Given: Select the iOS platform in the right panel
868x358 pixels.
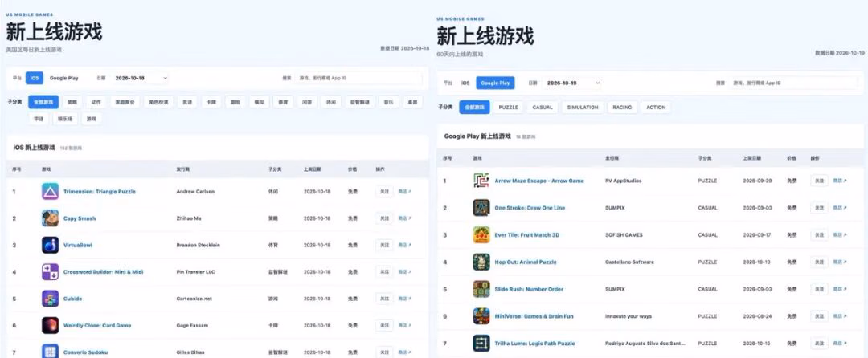Looking at the screenshot, I should coord(465,83).
